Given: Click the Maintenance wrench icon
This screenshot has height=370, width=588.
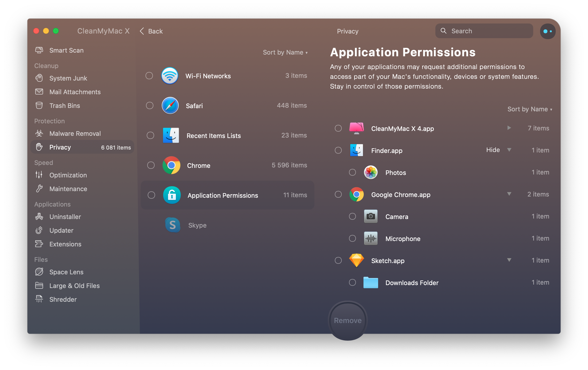Looking at the screenshot, I should [39, 189].
